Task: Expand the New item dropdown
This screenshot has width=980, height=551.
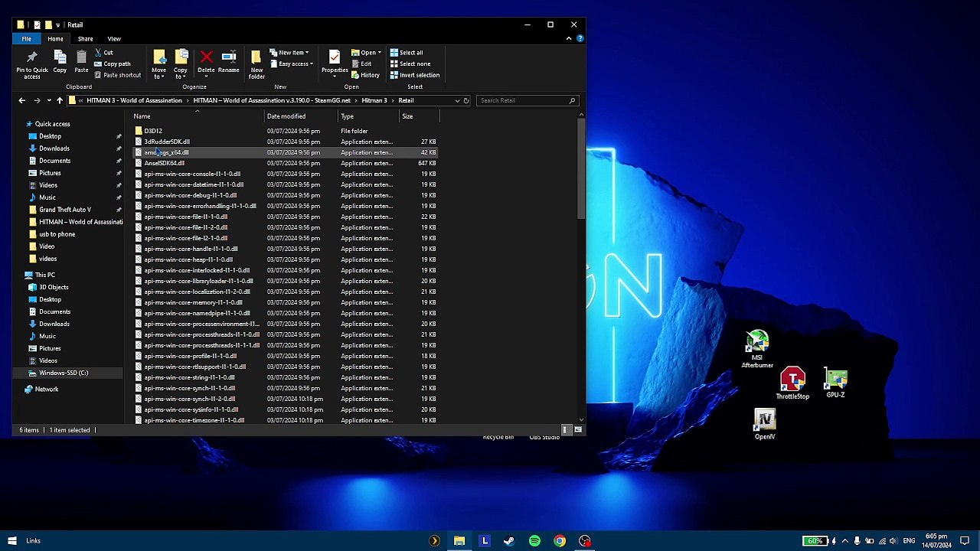Action: (290, 53)
